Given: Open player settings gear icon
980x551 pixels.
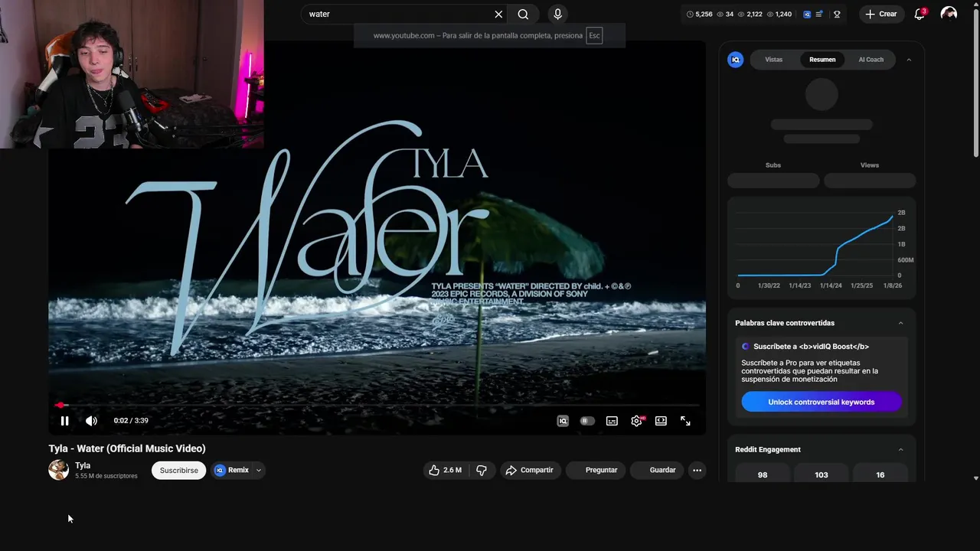Looking at the screenshot, I should (636, 421).
